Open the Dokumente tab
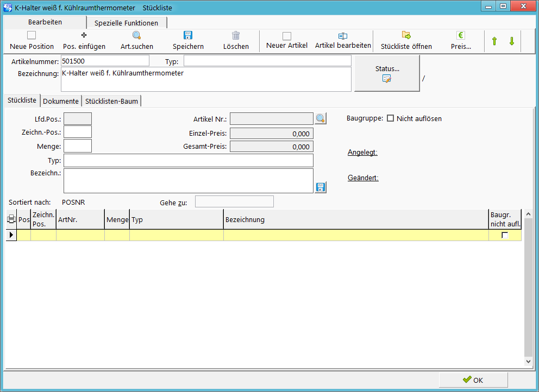 (61, 102)
